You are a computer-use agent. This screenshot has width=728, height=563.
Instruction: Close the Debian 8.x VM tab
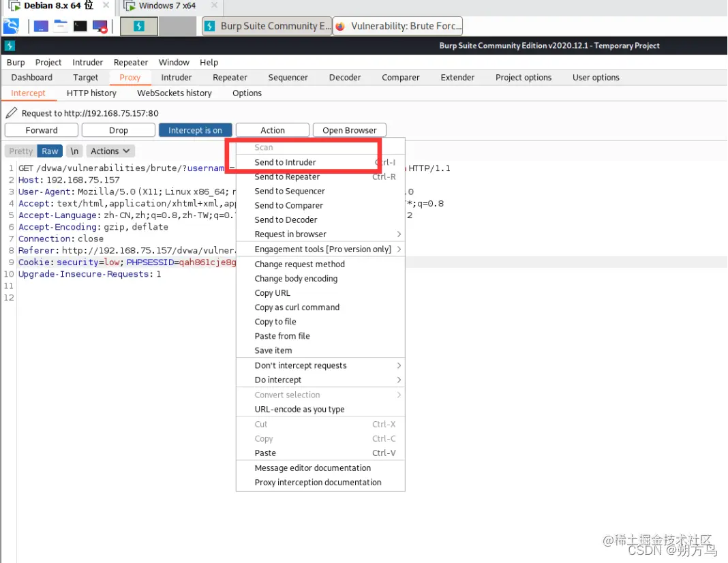click(106, 5)
